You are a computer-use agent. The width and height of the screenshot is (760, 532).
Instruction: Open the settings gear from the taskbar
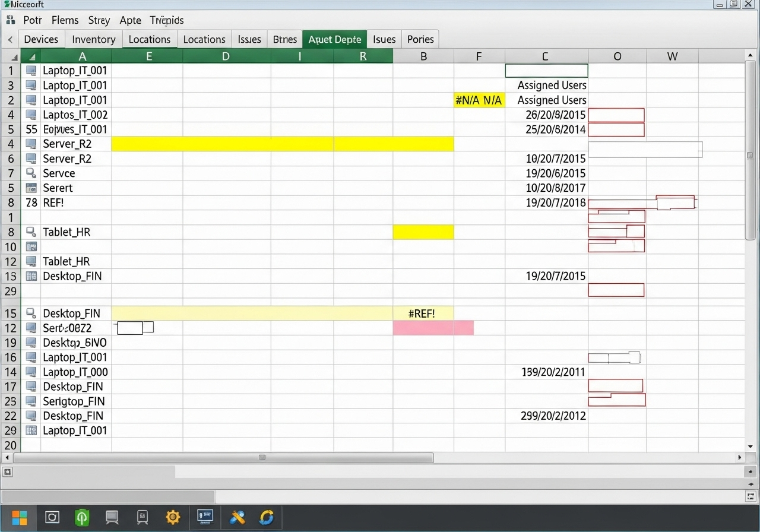[x=173, y=517]
